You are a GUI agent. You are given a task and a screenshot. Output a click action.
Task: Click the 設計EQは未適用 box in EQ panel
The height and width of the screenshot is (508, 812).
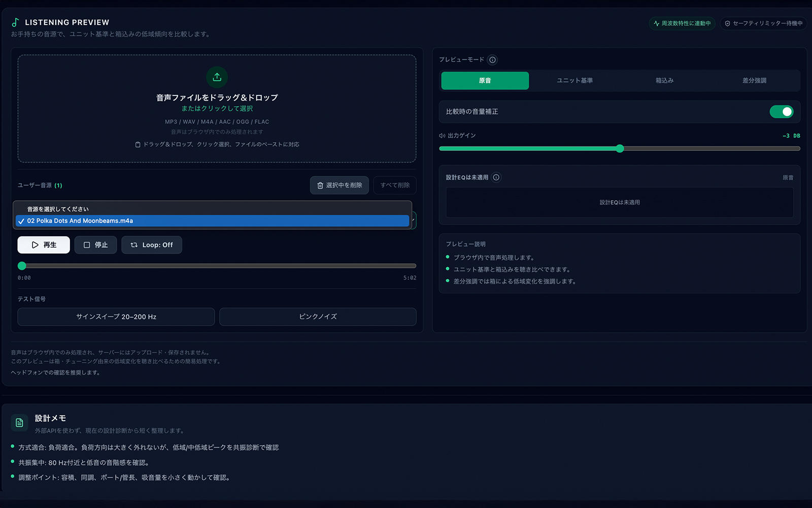(x=620, y=202)
